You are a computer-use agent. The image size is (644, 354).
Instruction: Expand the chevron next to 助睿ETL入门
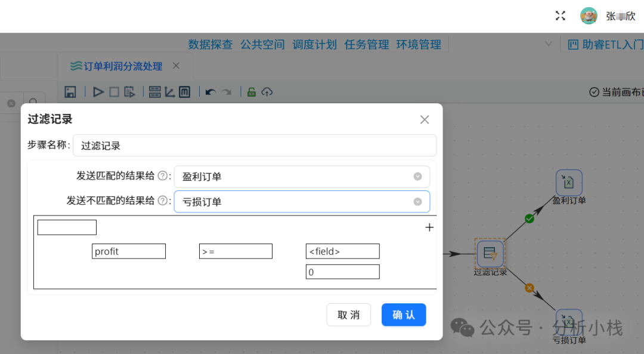[549, 44]
